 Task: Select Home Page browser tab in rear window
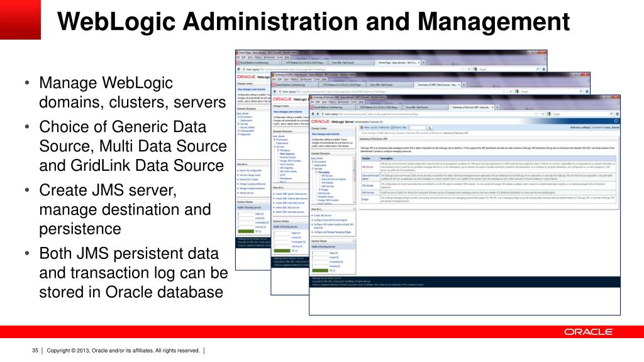397,63
